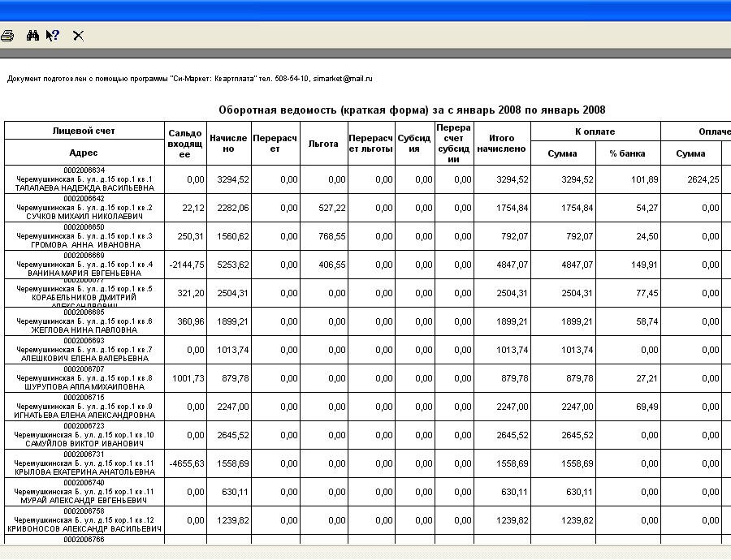This screenshot has height=560, width=731.
Task: Click the accrued amount 5253,62
Action: coord(233,265)
